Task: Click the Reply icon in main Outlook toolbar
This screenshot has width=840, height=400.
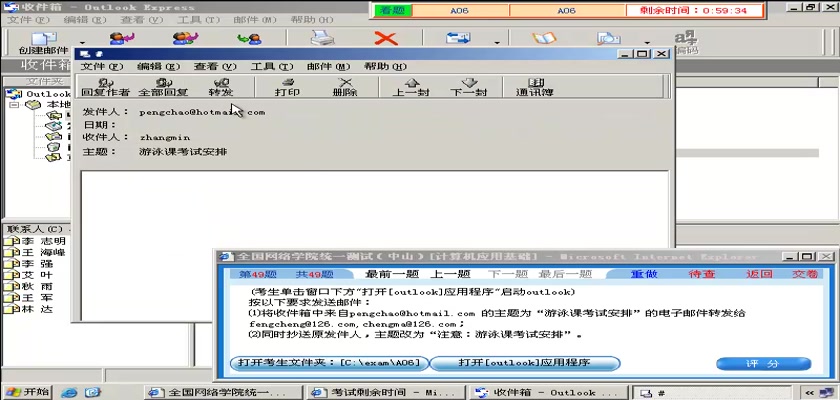Action: [x=122, y=39]
